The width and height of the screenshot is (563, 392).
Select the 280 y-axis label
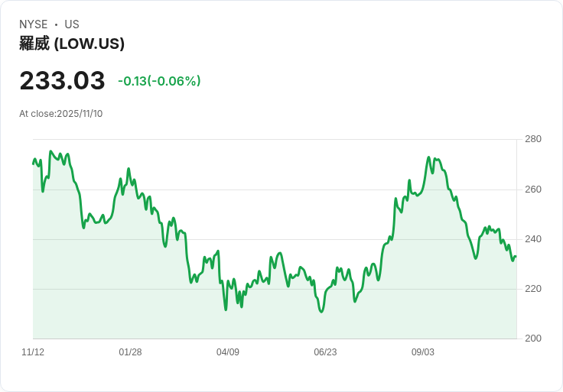point(533,139)
